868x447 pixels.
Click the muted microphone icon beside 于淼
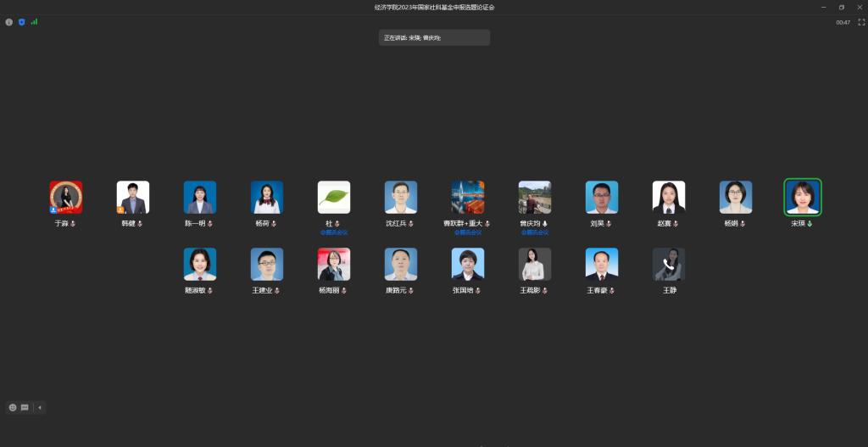[74, 224]
